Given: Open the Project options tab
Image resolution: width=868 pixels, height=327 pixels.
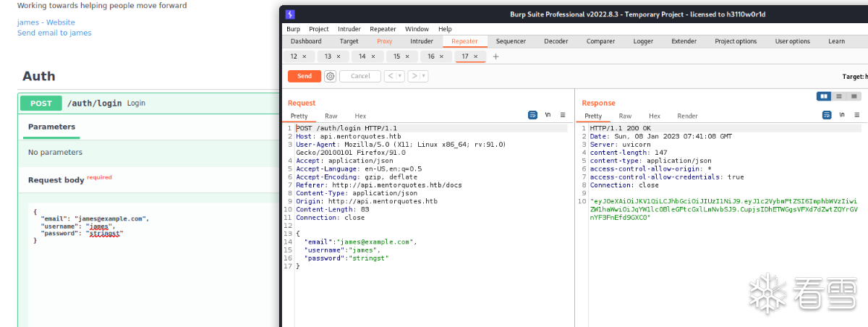Looking at the screenshot, I should click(736, 41).
